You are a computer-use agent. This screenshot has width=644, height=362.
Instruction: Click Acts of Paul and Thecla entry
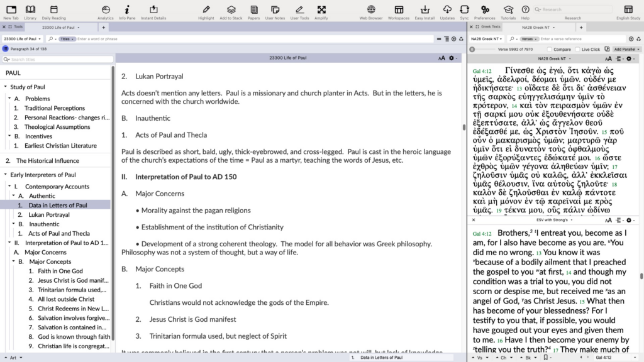click(x=58, y=233)
